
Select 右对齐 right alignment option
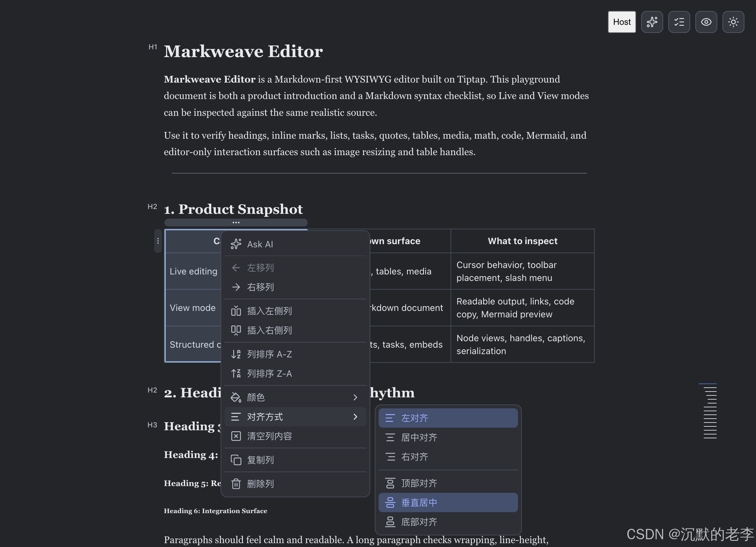click(448, 457)
